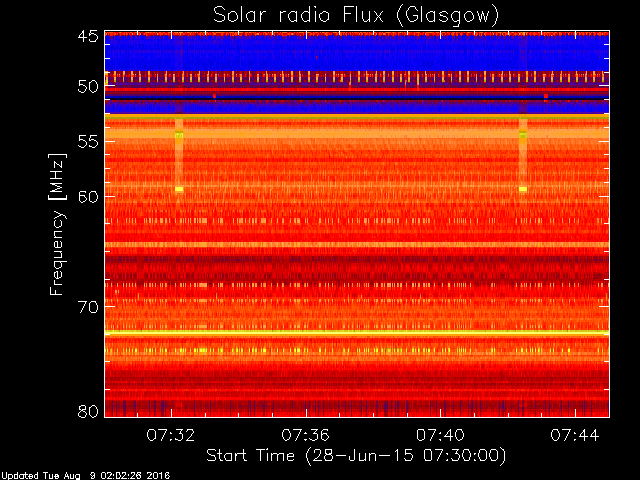Click the 'Updated Tue Aug 9' timestamp text
The height and width of the screenshot is (480, 640).
(x=85, y=476)
